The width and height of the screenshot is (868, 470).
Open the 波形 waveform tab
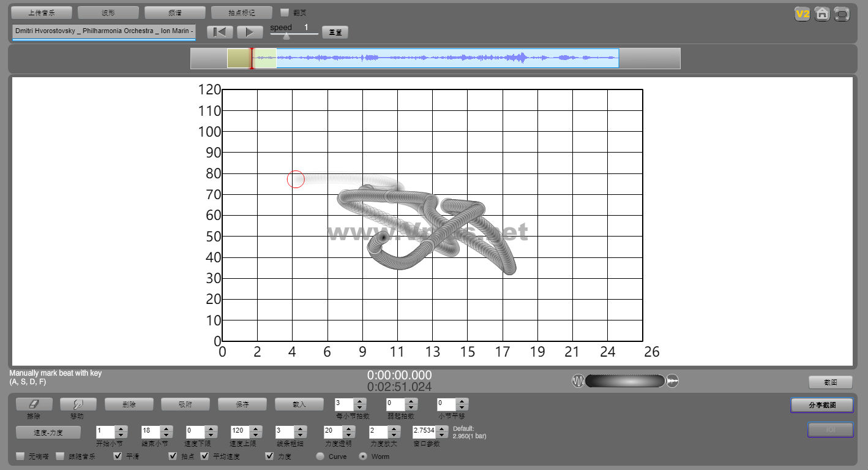tap(108, 12)
